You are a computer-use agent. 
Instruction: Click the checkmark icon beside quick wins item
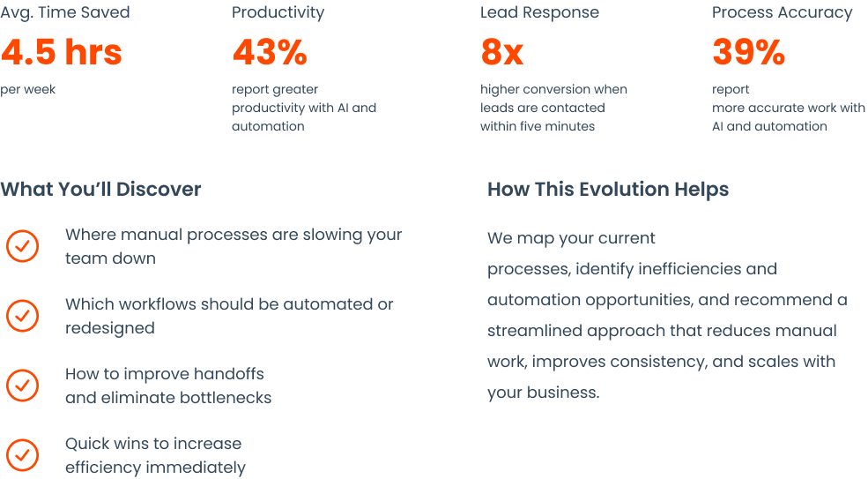tap(22, 455)
